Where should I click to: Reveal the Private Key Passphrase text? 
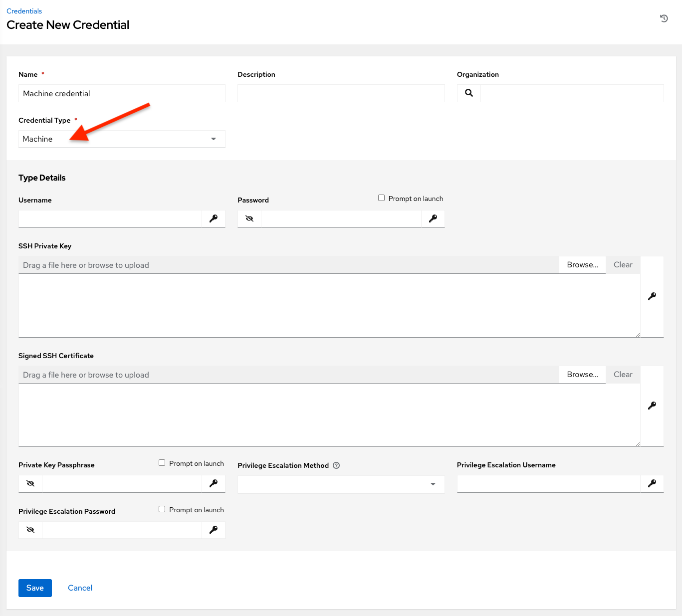tap(30, 483)
